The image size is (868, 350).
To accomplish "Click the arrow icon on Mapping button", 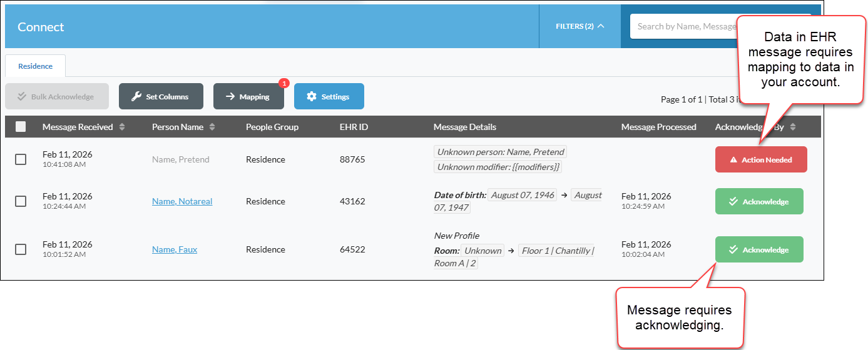I will tap(230, 97).
